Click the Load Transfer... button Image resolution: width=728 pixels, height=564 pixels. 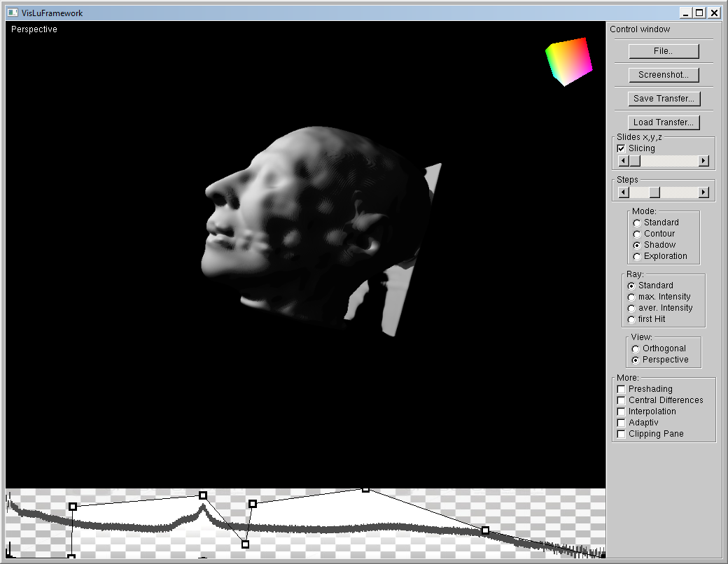click(x=663, y=122)
